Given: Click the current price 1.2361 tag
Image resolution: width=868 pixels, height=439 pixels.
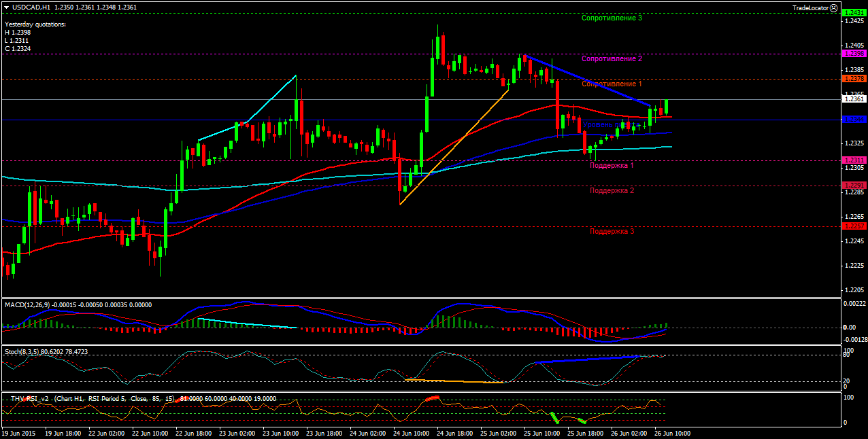Looking at the screenshot, I should [x=854, y=99].
